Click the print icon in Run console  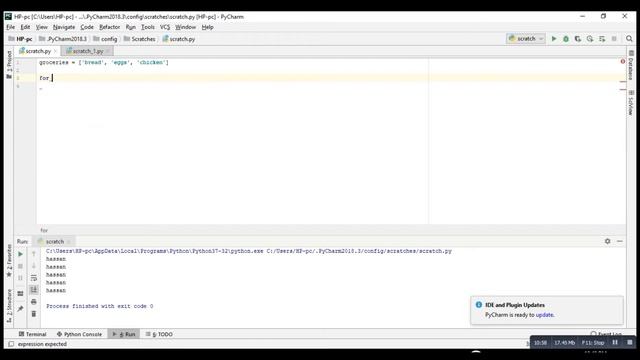click(34, 302)
